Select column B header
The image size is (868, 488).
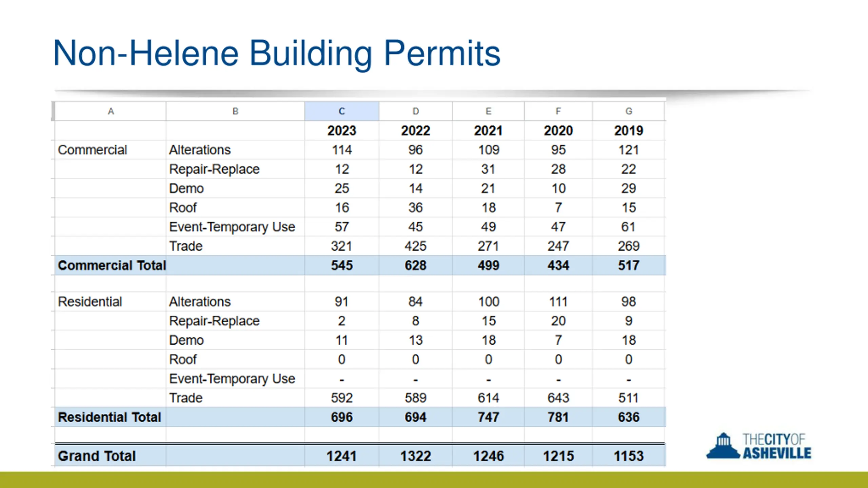click(235, 111)
